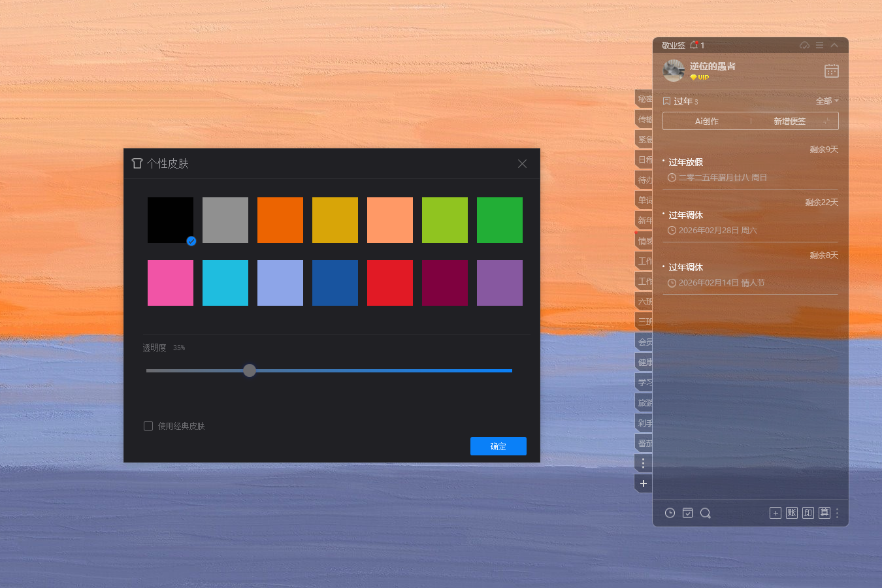Click the cloud sync icon
882x588 pixels.
tap(804, 45)
